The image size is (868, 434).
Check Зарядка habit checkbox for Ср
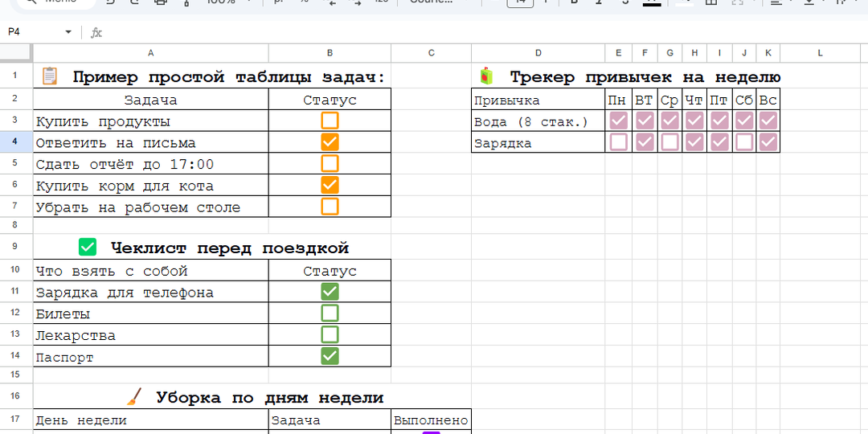coord(669,142)
